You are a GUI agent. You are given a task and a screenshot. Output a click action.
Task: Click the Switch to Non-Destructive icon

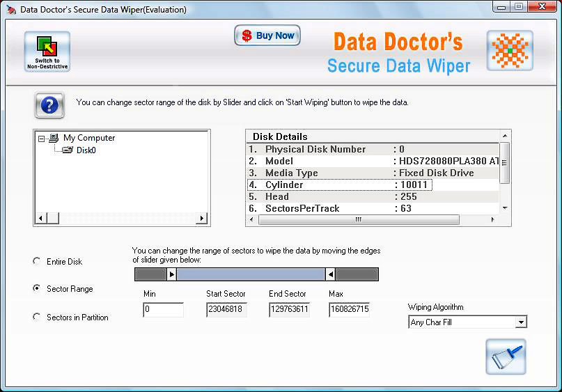[47, 52]
